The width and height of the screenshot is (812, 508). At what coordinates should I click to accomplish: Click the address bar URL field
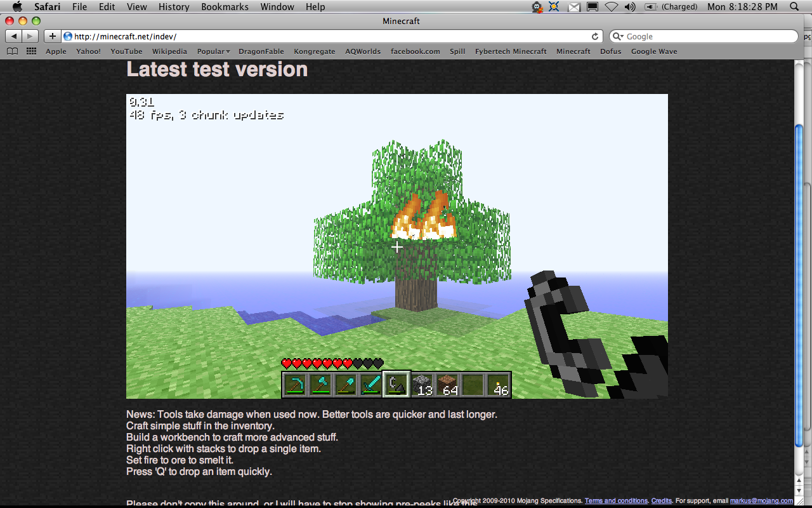click(x=332, y=36)
